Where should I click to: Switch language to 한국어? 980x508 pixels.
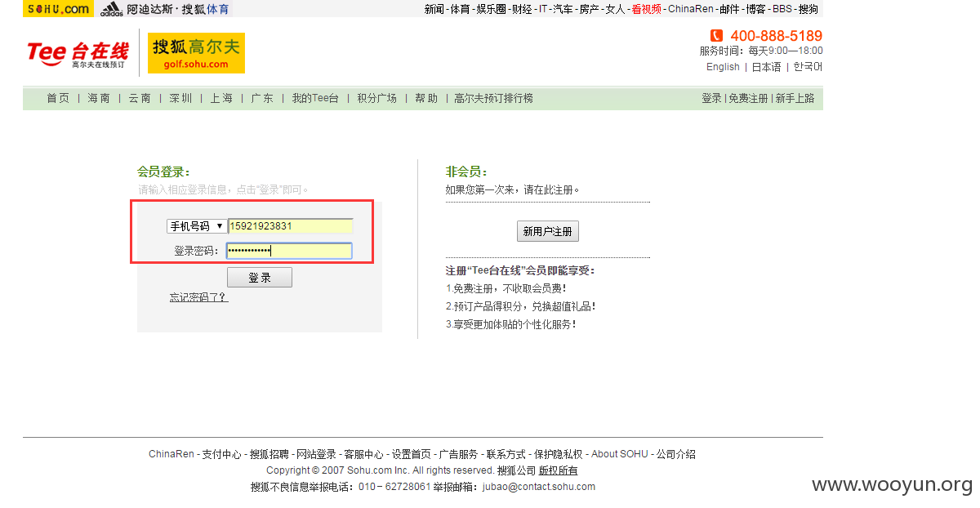(x=808, y=67)
